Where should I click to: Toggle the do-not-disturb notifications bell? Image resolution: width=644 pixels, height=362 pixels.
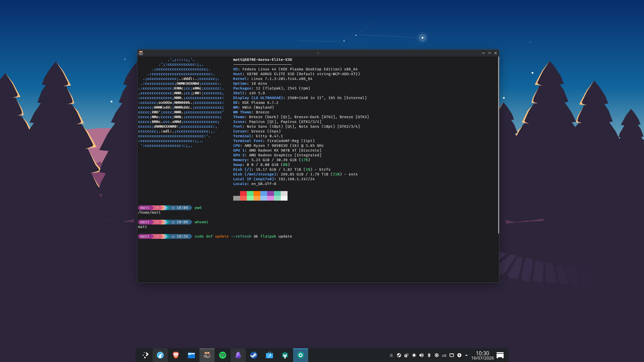[391, 355]
